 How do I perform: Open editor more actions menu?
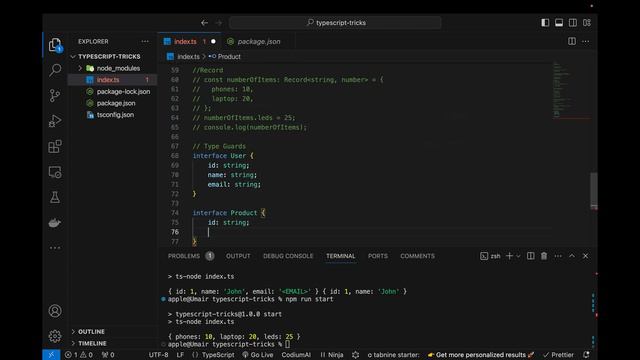click(x=586, y=41)
